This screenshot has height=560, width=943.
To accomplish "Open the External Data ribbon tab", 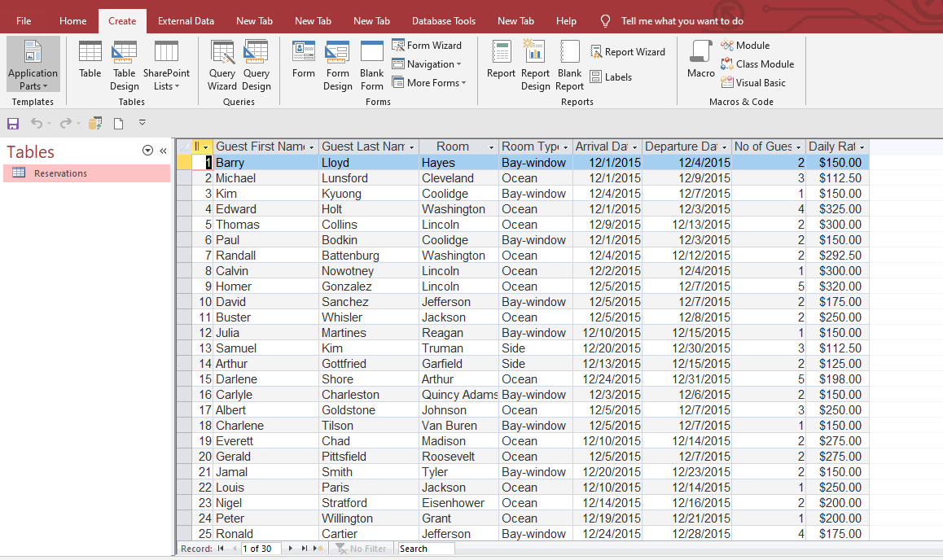I will pos(186,20).
